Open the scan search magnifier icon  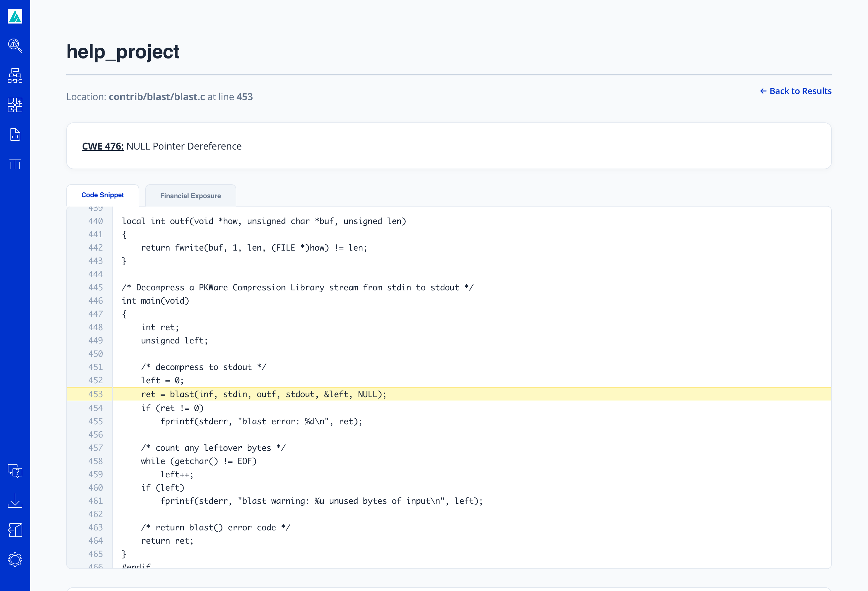pyautogui.click(x=15, y=46)
